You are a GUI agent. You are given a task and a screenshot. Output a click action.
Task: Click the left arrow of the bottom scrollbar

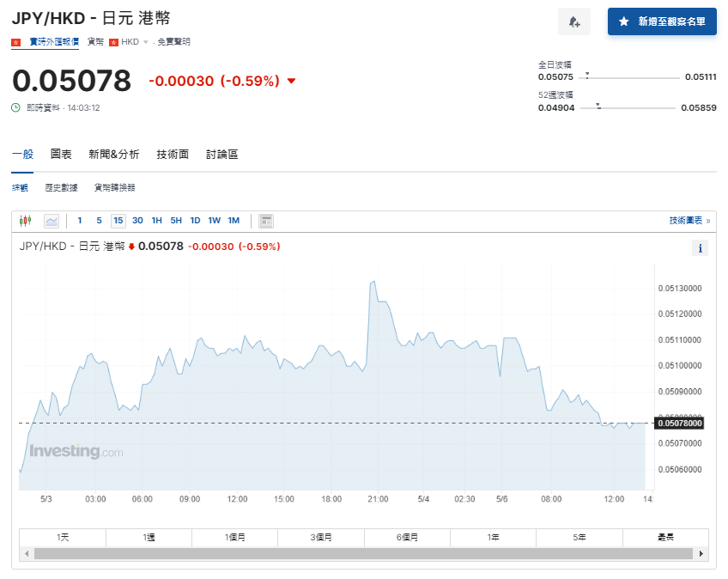[28, 552]
